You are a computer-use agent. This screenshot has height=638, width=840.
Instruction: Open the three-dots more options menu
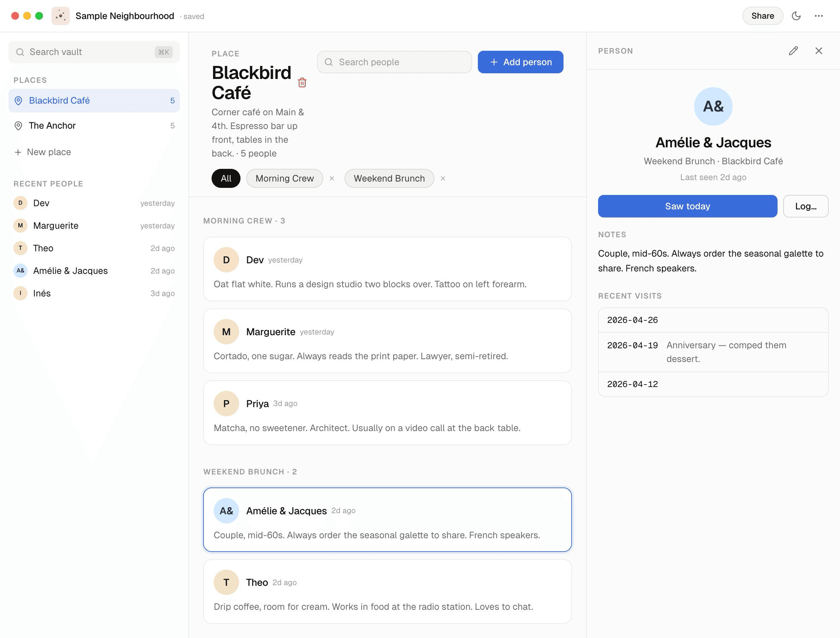point(819,16)
